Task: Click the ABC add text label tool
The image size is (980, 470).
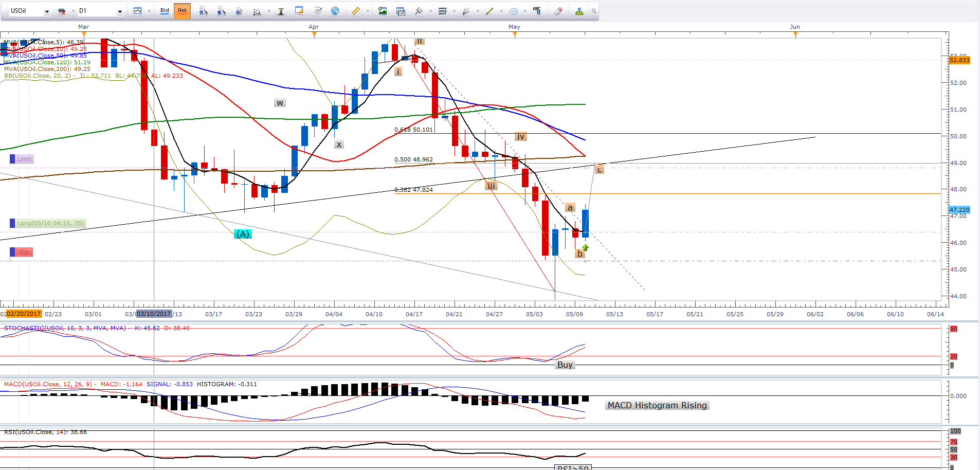Action: click(x=537, y=11)
